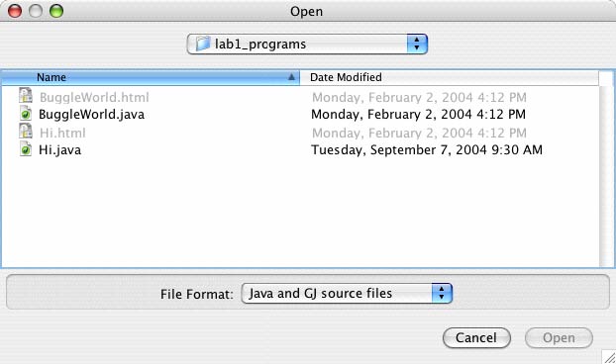Click the green zoom window button

pyautogui.click(x=56, y=11)
